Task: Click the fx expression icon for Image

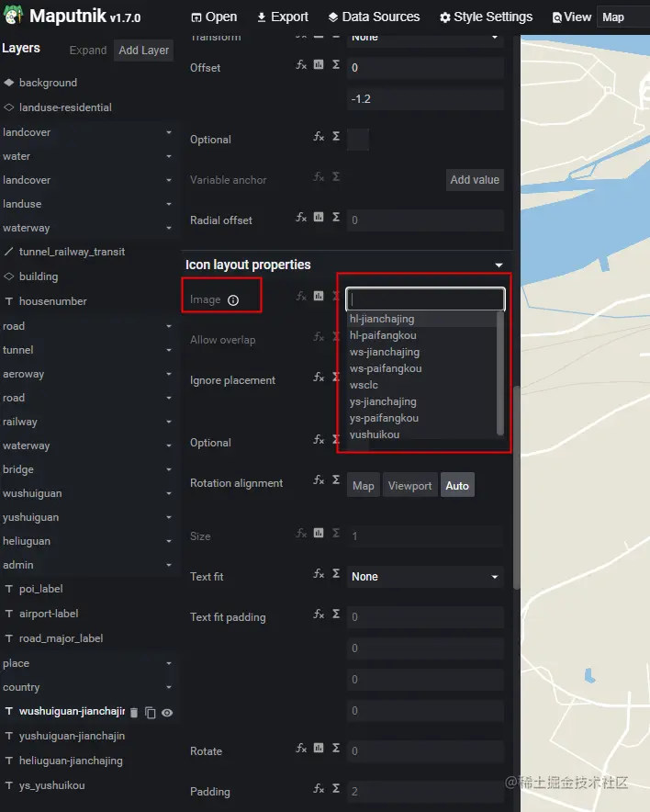Action: click(x=301, y=296)
